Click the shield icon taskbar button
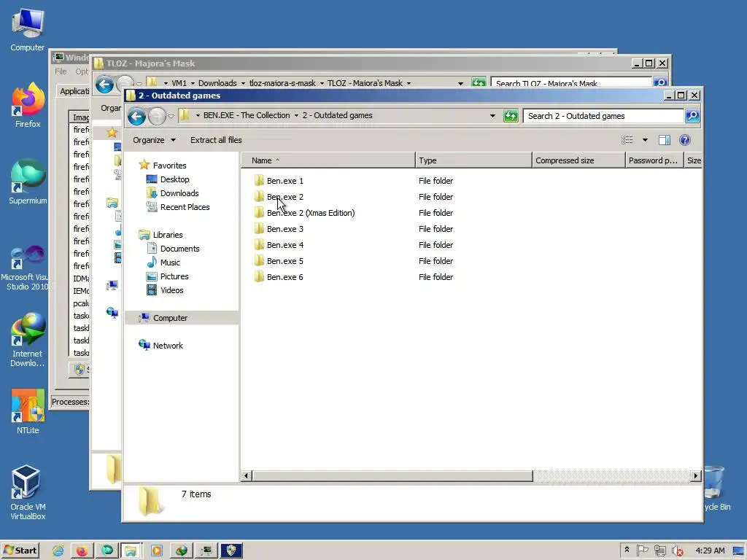The height and width of the screenshot is (560, 747). click(x=231, y=551)
